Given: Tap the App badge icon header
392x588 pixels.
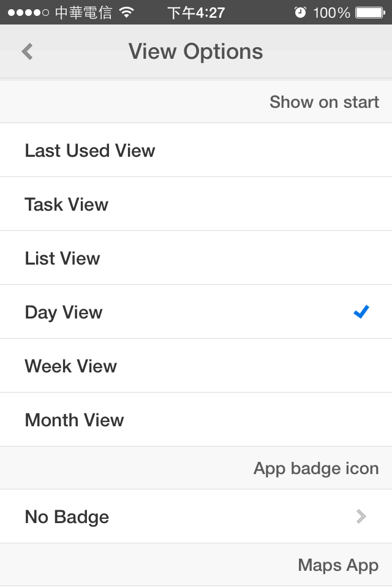Looking at the screenshot, I should 316,469.
